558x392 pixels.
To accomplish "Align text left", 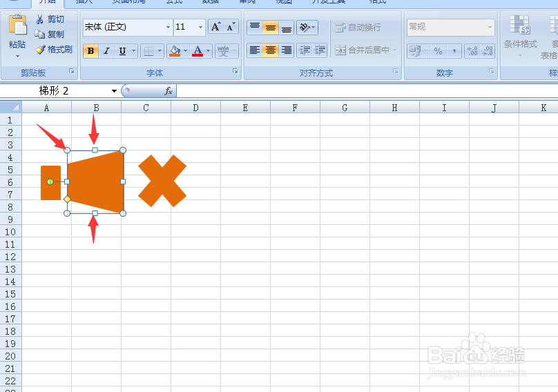I will 254,50.
